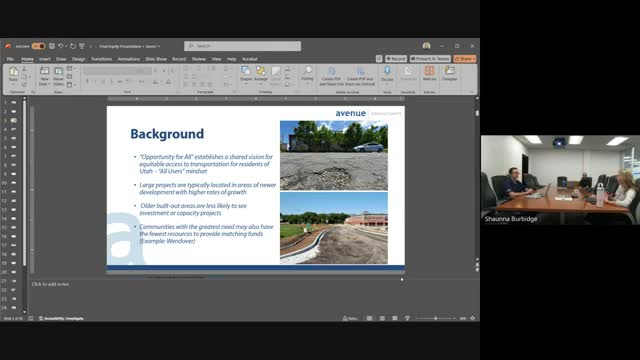Open the Acrobat tab
The height and width of the screenshot is (360, 640).
pos(250,59)
